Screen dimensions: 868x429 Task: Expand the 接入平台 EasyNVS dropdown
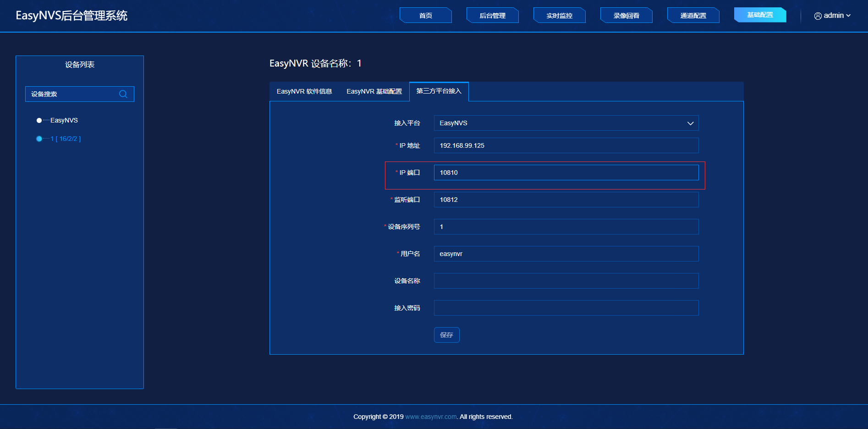566,123
